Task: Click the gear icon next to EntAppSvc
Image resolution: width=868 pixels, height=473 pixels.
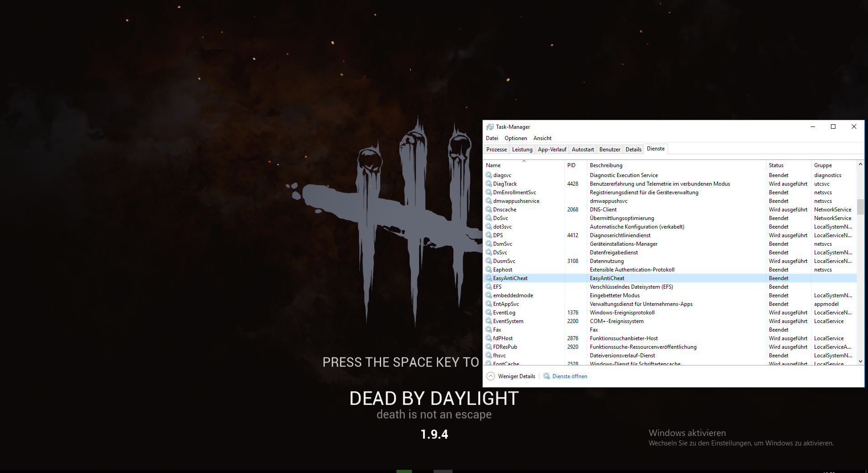Action: [x=489, y=304]
